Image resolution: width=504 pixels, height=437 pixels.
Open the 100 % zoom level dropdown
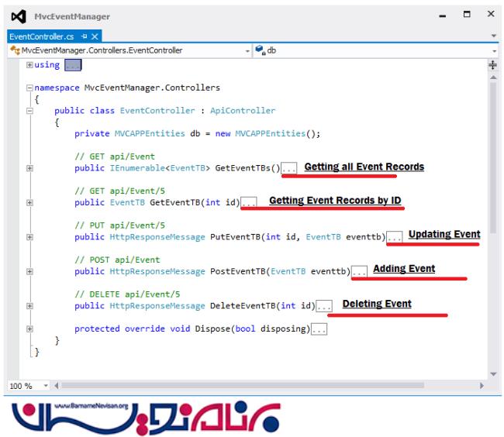coord(46,385)
